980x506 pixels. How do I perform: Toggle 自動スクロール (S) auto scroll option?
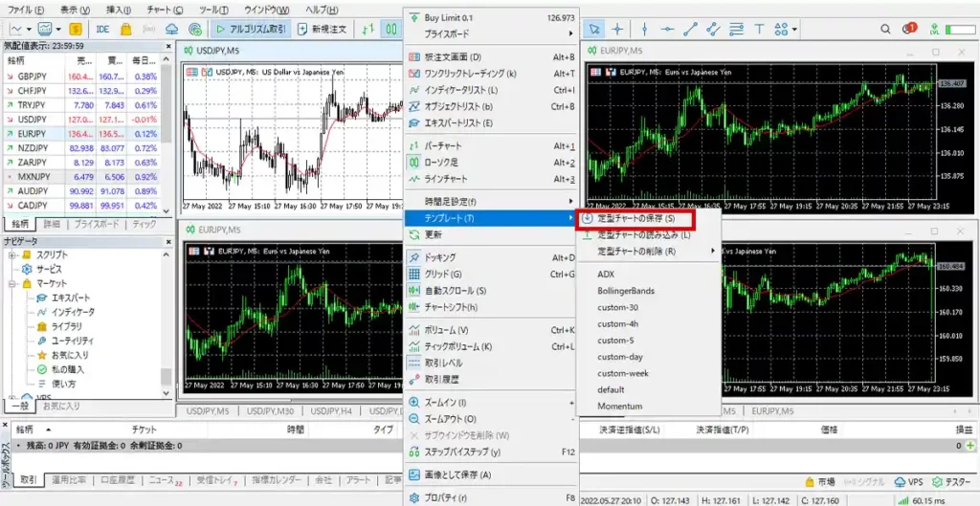[455, 291]
